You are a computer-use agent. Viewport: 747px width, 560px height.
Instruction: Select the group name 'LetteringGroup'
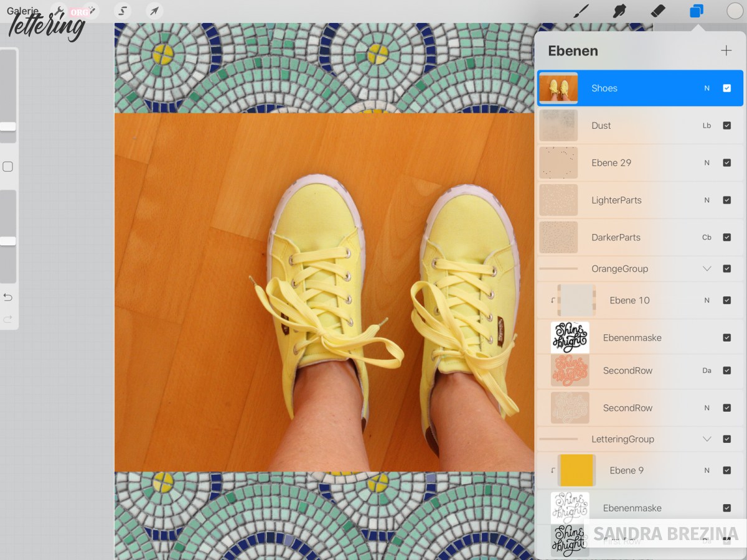pos(622,439)
